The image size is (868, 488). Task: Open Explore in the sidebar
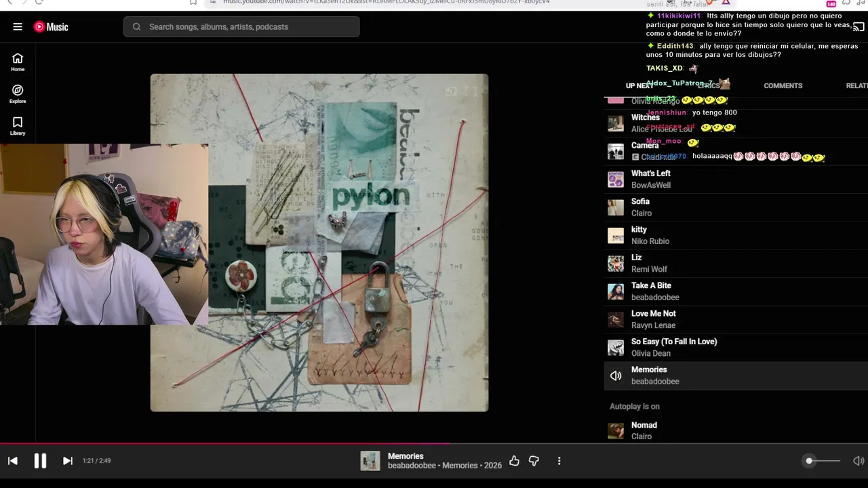click(18, 94)
